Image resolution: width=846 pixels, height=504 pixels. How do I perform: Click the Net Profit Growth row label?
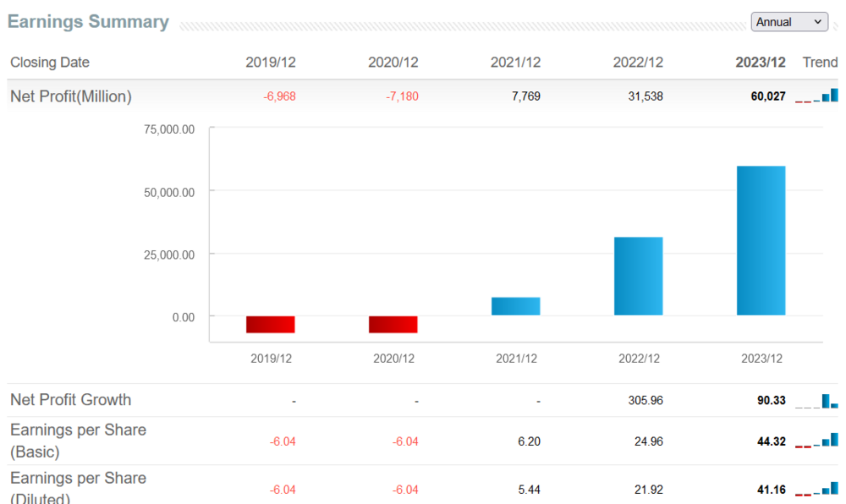coord(71,400)
